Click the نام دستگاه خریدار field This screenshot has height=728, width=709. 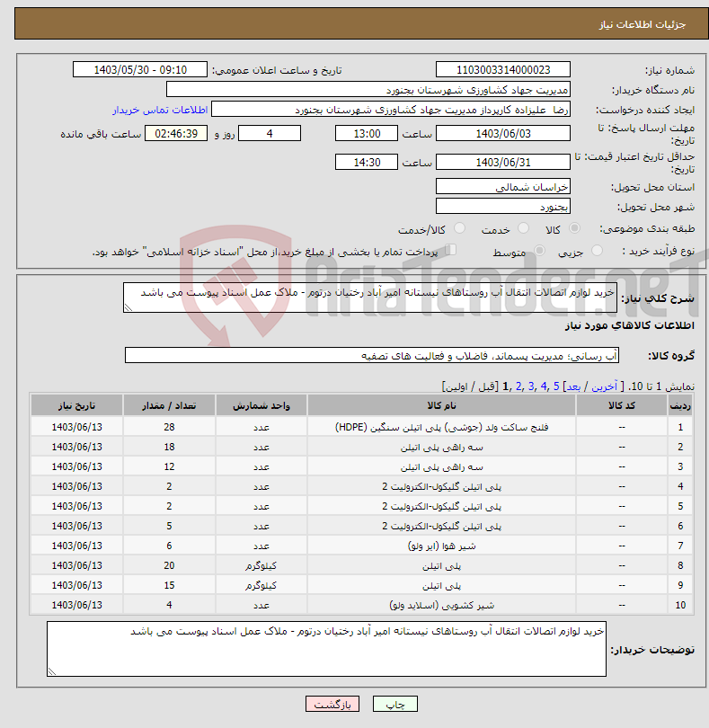[x=368, y=90]
